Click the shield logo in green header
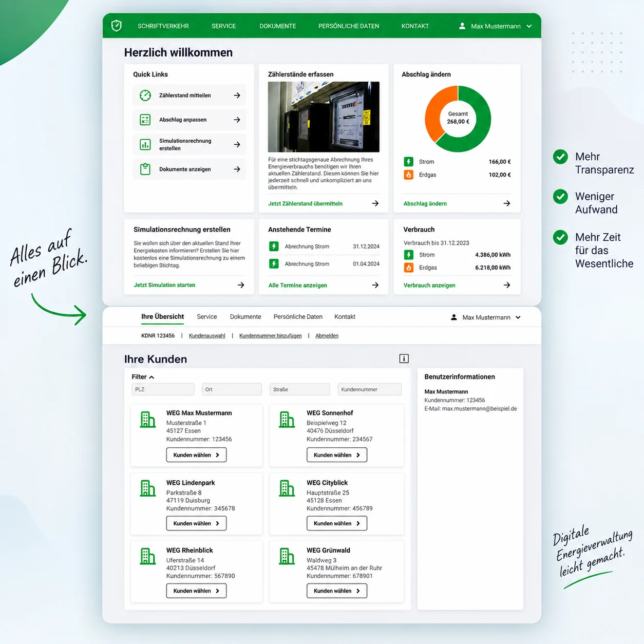This screenshot has height=644, width=644. pos(117,26)
